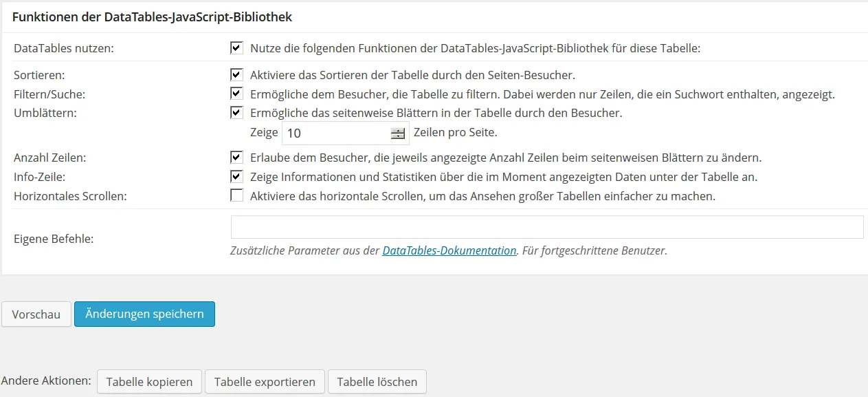Disable the Info-Zeile checkbox
The image size is (868, 397).
click(237, 176)
